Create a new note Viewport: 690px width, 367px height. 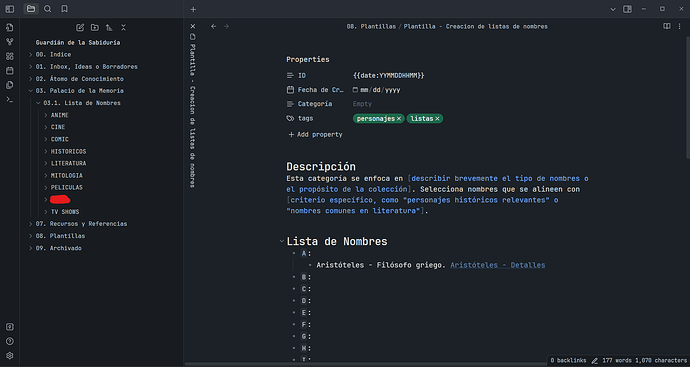coord(80,28)
